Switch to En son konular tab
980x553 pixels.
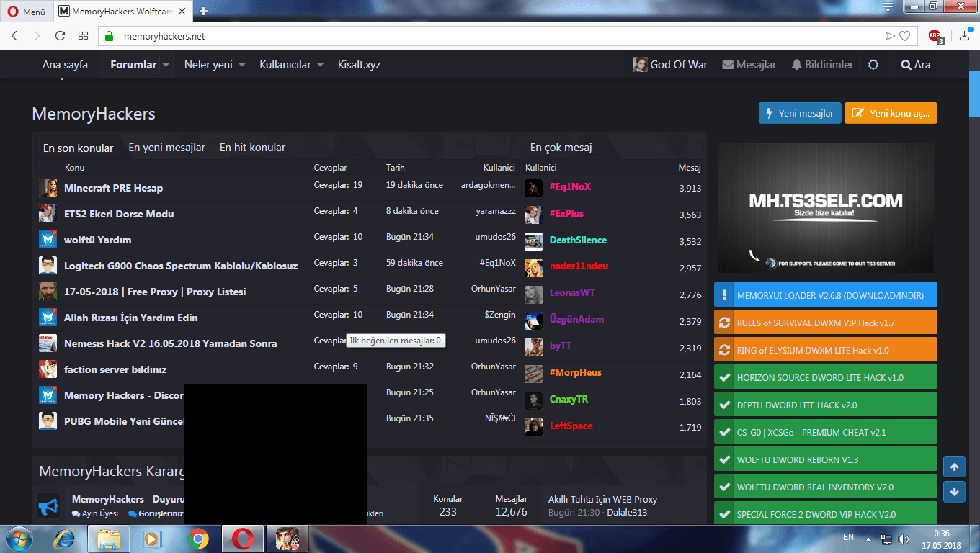coord(79,148)
